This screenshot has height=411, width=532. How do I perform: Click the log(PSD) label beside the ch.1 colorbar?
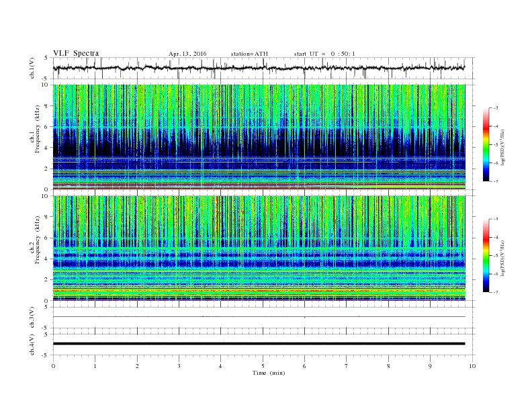pyautogui.click(x=502, y=147)
